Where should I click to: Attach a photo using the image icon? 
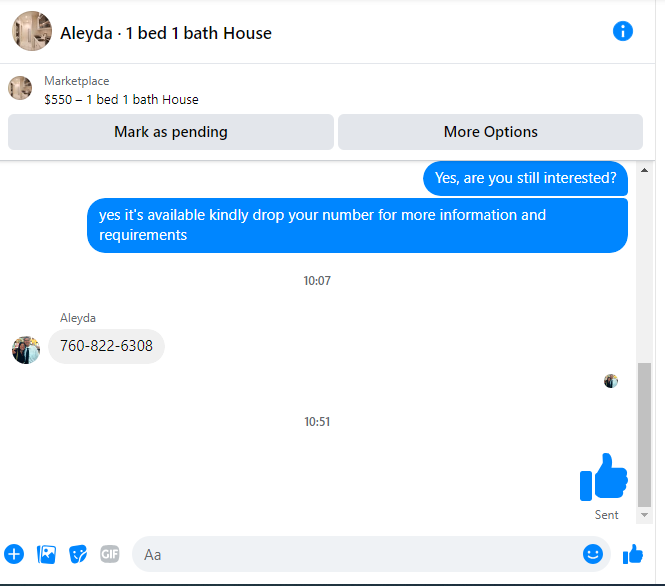point(46,554)
